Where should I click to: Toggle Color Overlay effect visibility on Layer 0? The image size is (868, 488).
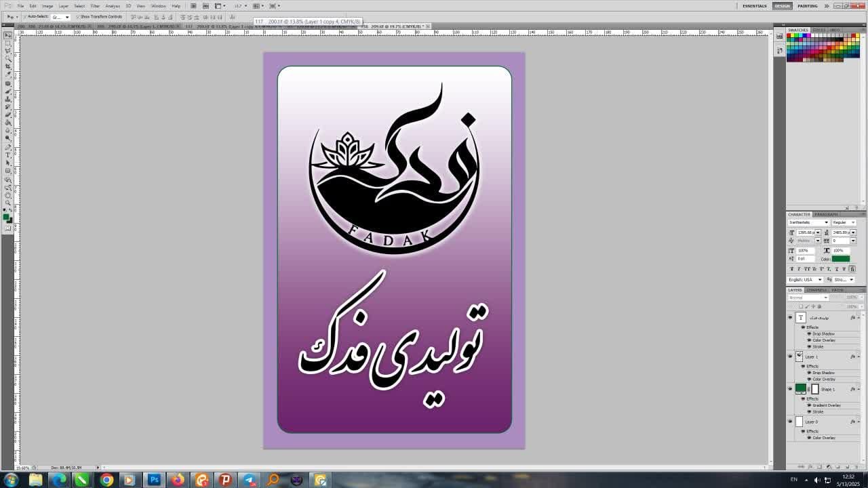pyautogui.click(x=809, y=438)
